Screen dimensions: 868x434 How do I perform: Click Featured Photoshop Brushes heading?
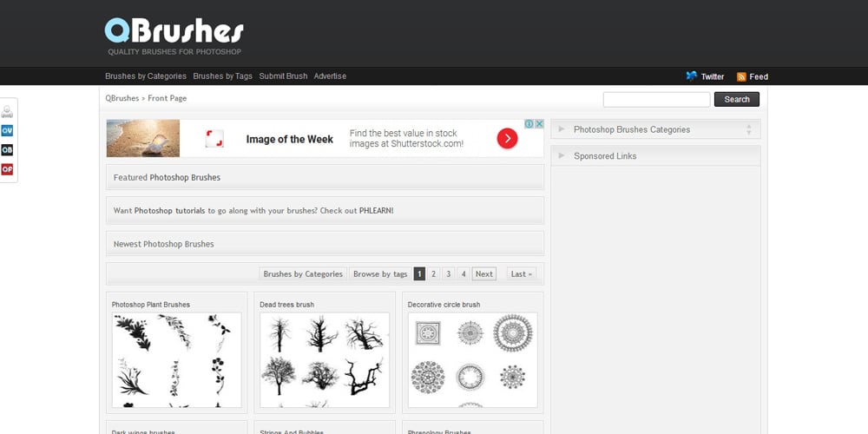[167, 177]
